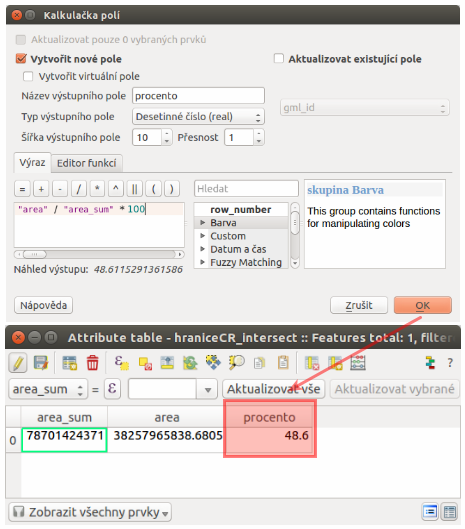465x529 pixels.
Task: Click the Hledat search field
Action: point(246,189)
